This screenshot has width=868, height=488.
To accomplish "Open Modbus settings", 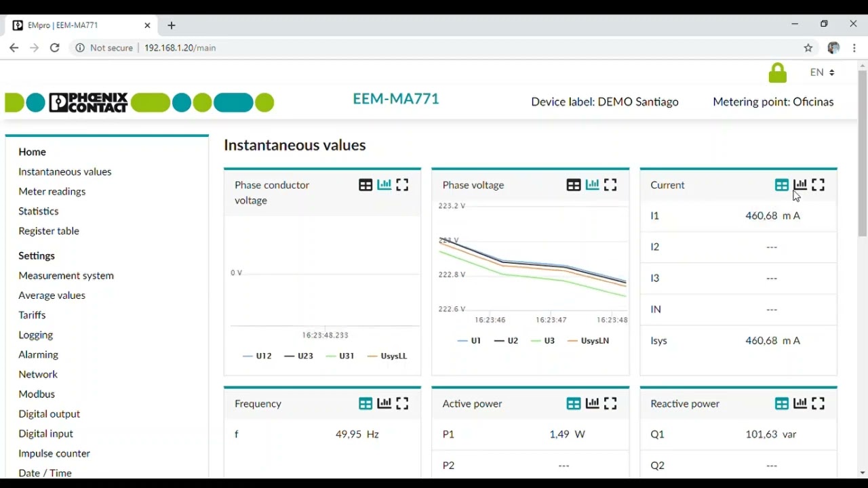I will click(37, 393).
